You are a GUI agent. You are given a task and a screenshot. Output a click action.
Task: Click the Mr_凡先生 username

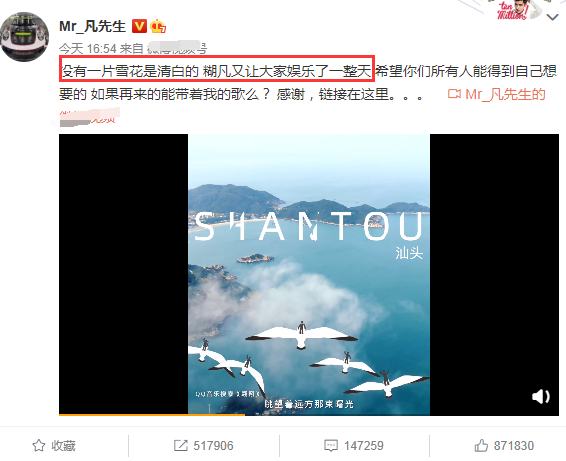click(x=92, y=26)
